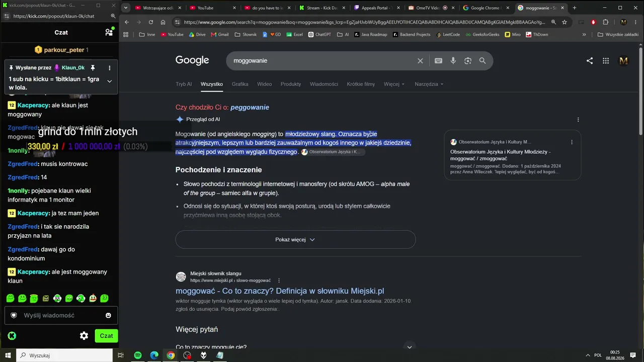Open Chrome profile avatar in toolbar
Screen dimensions: 644x362
tap(623, 22)
